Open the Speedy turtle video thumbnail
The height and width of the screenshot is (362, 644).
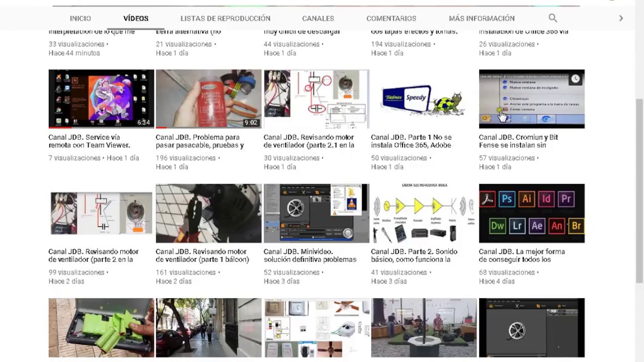coord(424,99)
